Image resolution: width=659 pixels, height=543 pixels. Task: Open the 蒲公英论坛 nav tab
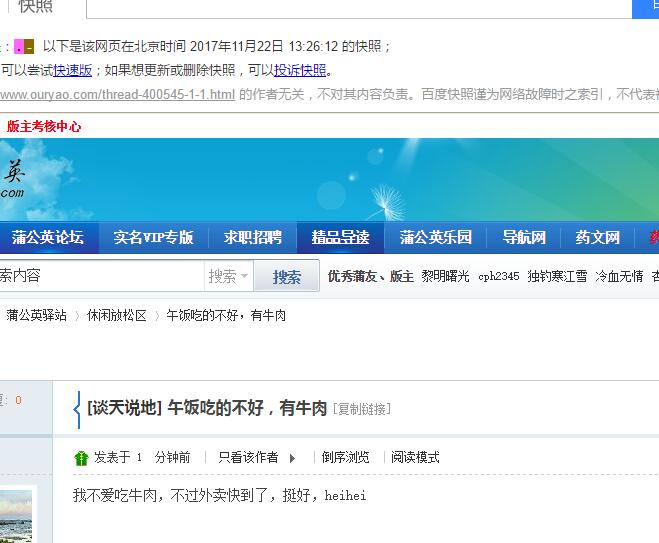(x=47, y=237)
